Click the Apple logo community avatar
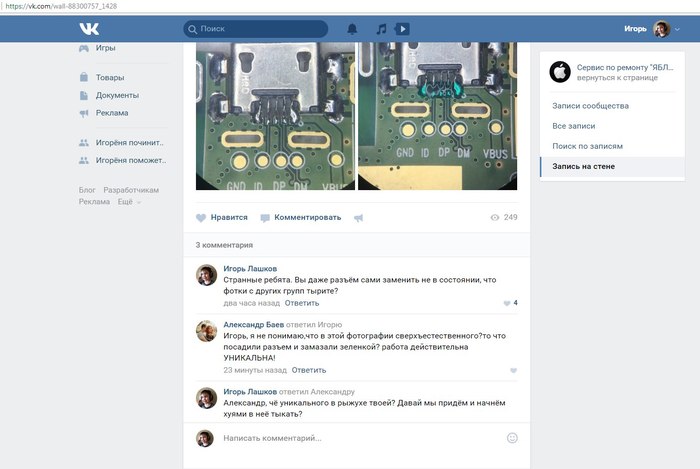700x469 pixels. pyautogui.click(x=560, y=72)
